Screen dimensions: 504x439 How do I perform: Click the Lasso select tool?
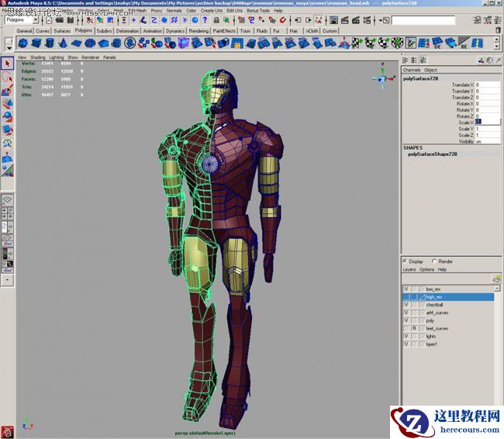(x=7, y=77)
